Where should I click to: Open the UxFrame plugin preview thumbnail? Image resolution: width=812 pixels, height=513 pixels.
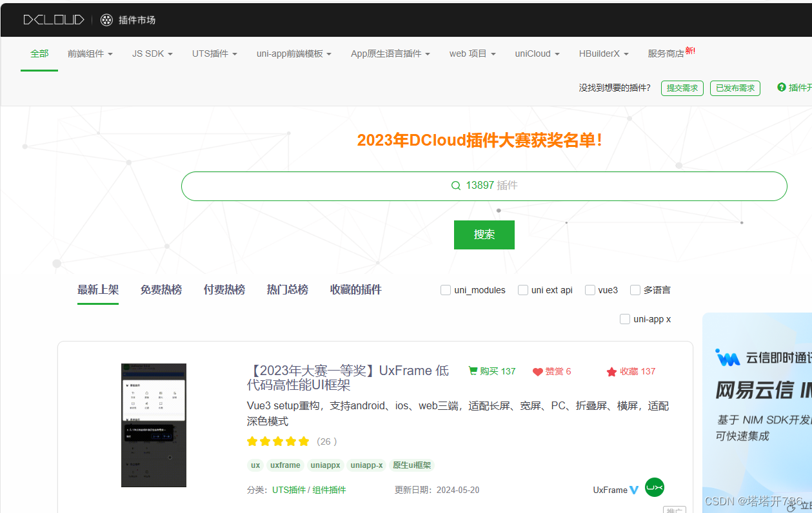(x=153, y=425)
